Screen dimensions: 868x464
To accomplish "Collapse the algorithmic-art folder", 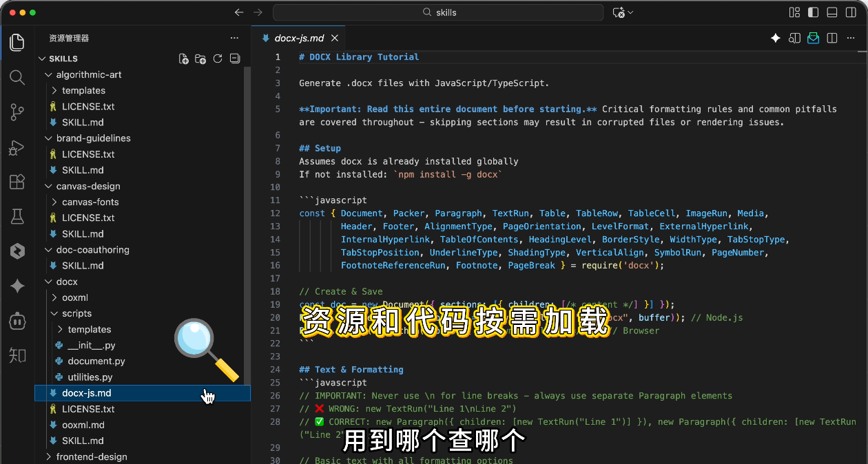I will pos(89,74).
